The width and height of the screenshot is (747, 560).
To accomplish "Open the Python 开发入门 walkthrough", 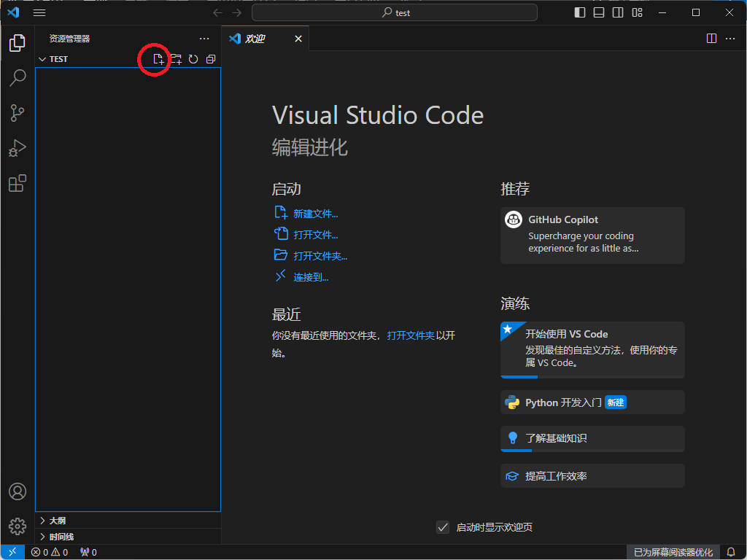I will tap(592, 402).
